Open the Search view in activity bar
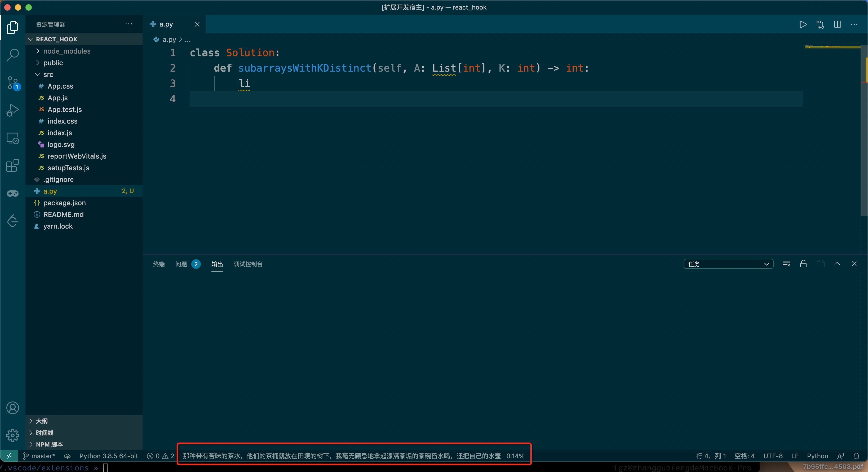 [12, 55]
